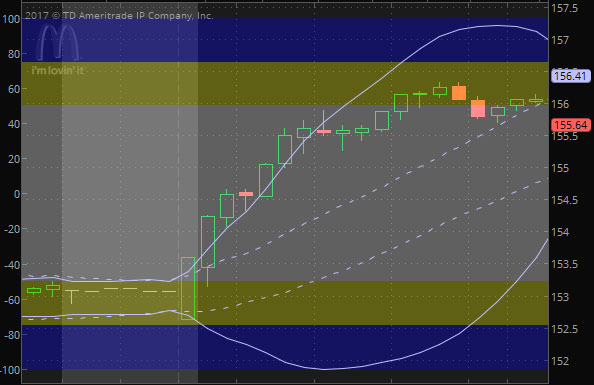This screenshot has height=385, width=594.
Task: Click the 80 label on left axis
Action: click(x=14, y=54)
